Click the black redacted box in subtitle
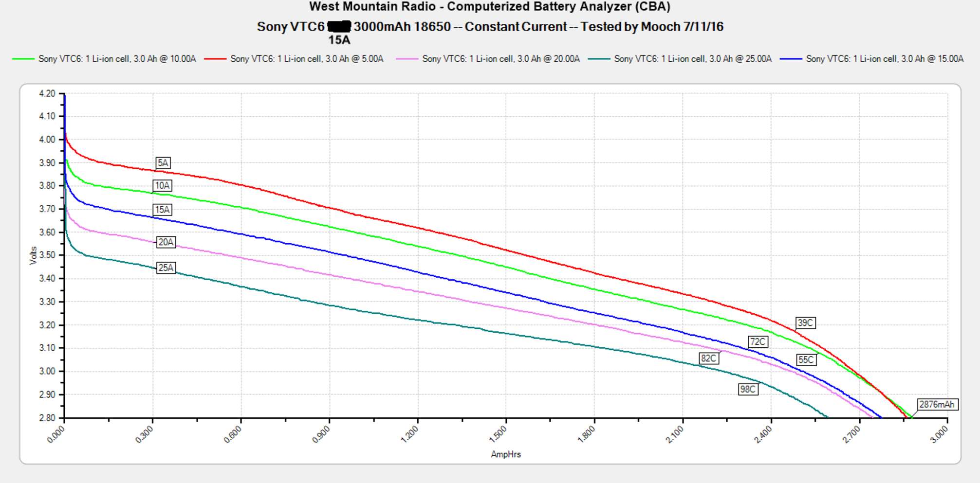The width and height of the screenshot is (980, 483). 339,26
